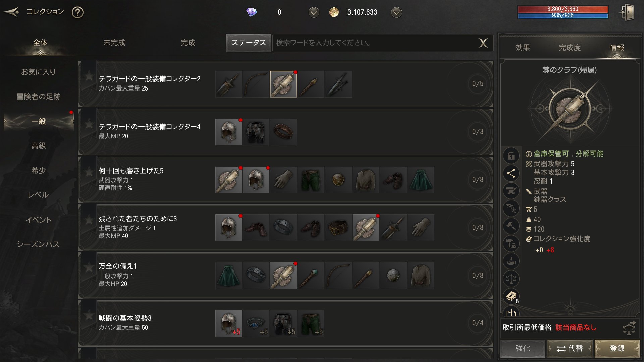The image size is (644, 362).
Task: Click the HP/MP status bar
Action: click(563, 12)
